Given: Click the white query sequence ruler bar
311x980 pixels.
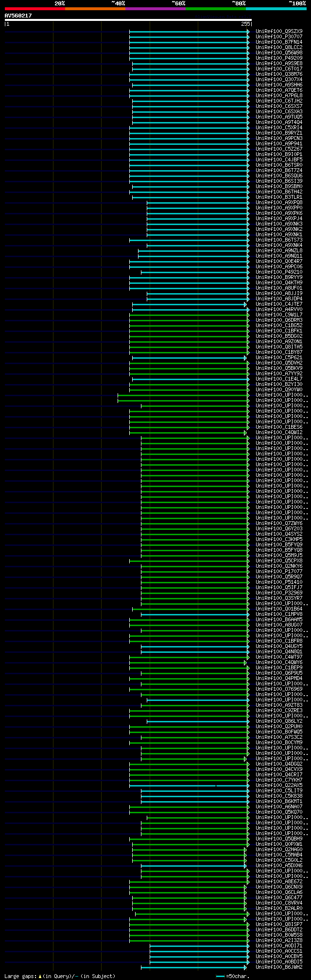Looking at the screenshot, I should point(128,20).
